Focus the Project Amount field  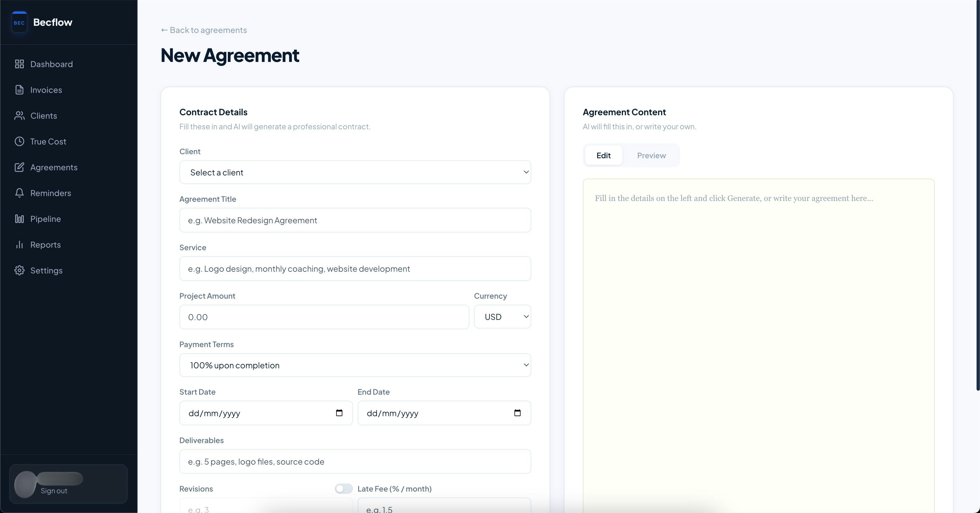coord(324,317)
